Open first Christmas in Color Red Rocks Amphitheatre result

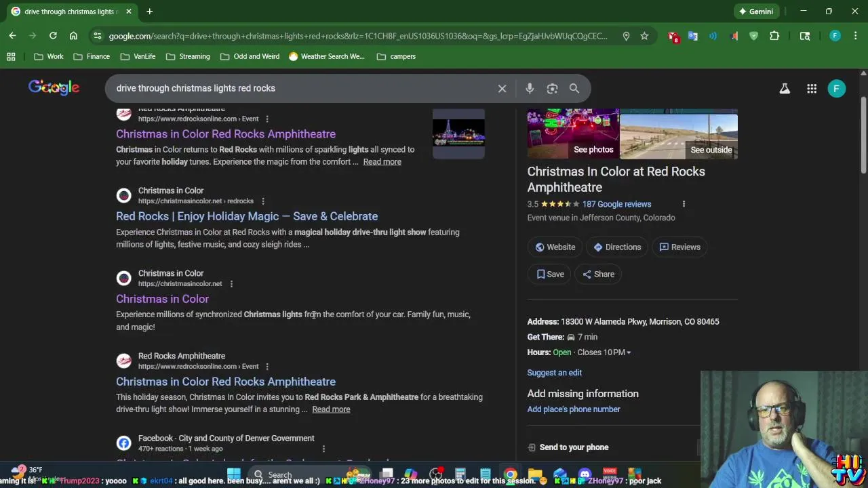click(x=226, y=134)
